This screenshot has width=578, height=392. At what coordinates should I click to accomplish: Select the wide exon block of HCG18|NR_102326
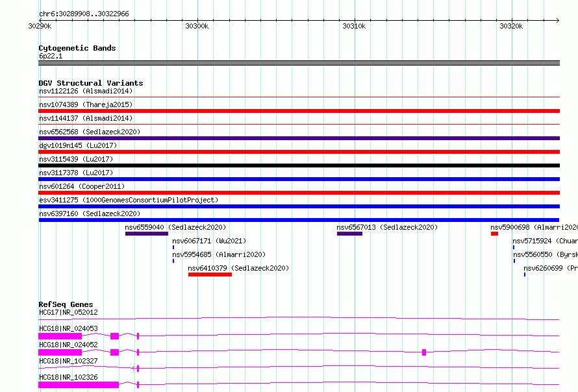[79, 385]
